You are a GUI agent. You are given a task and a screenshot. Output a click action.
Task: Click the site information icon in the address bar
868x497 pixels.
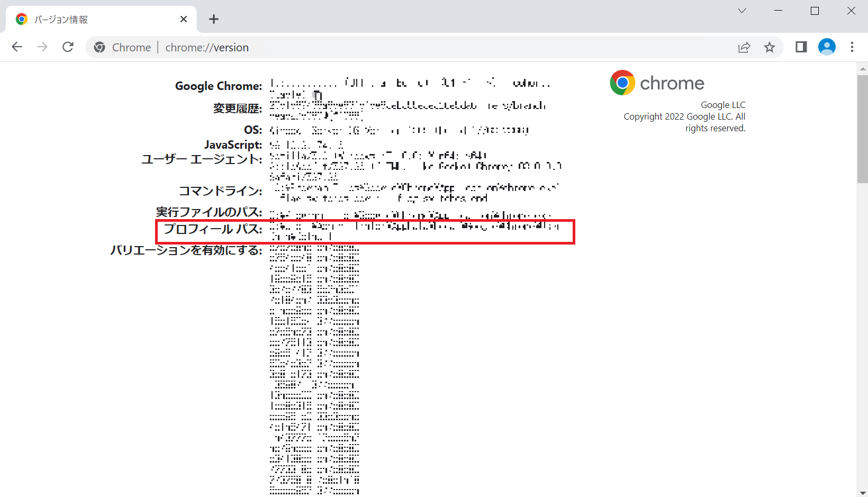click(x=100, y=47)
